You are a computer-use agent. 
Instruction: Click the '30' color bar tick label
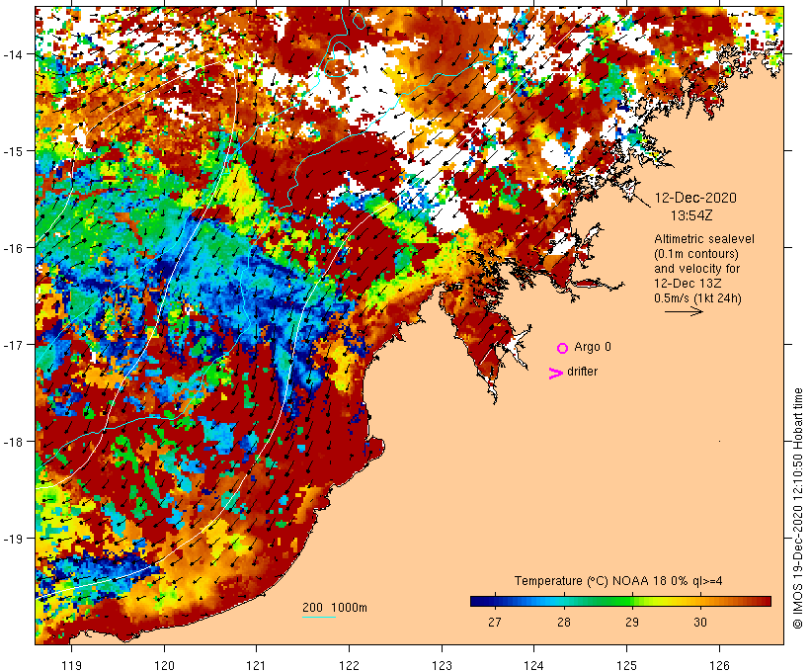[x=700, y=622]
